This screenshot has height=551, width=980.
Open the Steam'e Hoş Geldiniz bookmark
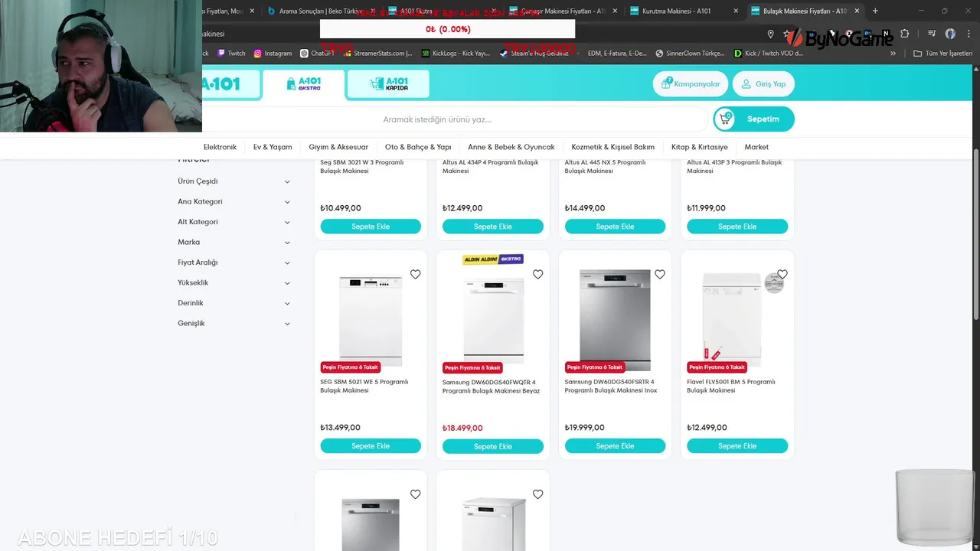pos(534,54)
